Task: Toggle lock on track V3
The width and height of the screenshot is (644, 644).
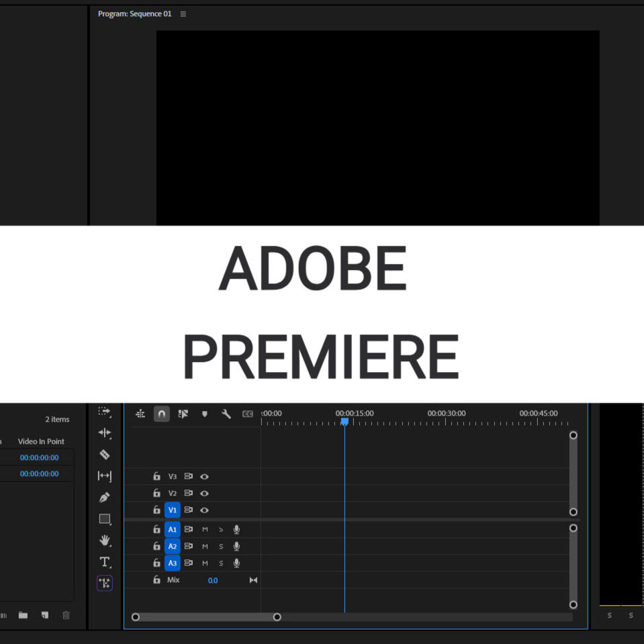Action: (x=156, y=476)
